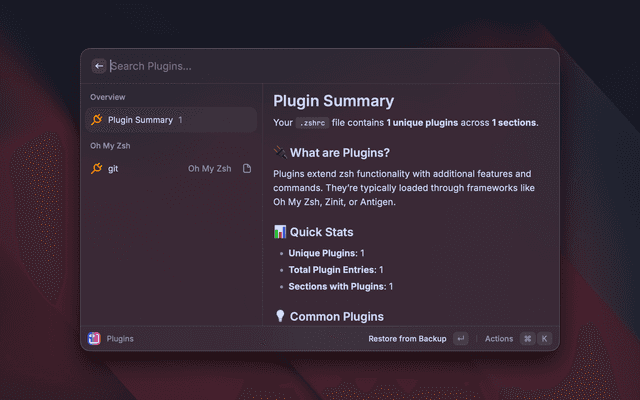The image size is (640, 400).
Task: Click Restore from Backup action
Action: 407,339
